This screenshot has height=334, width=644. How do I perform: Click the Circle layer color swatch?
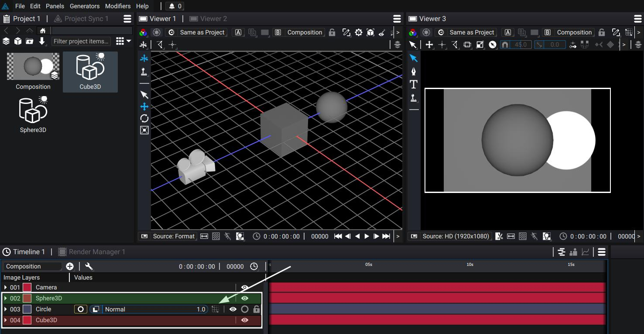click(x=27, y=309)
